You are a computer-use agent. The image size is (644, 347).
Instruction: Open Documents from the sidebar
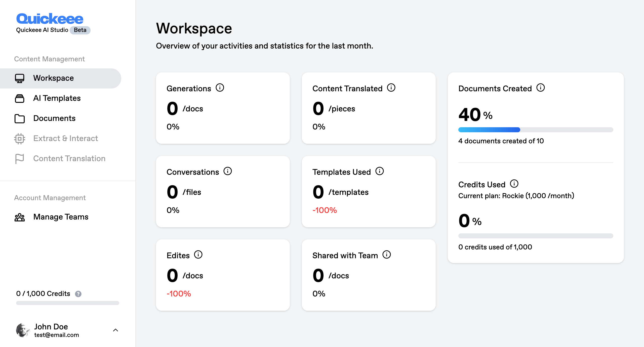coord(54,118)
